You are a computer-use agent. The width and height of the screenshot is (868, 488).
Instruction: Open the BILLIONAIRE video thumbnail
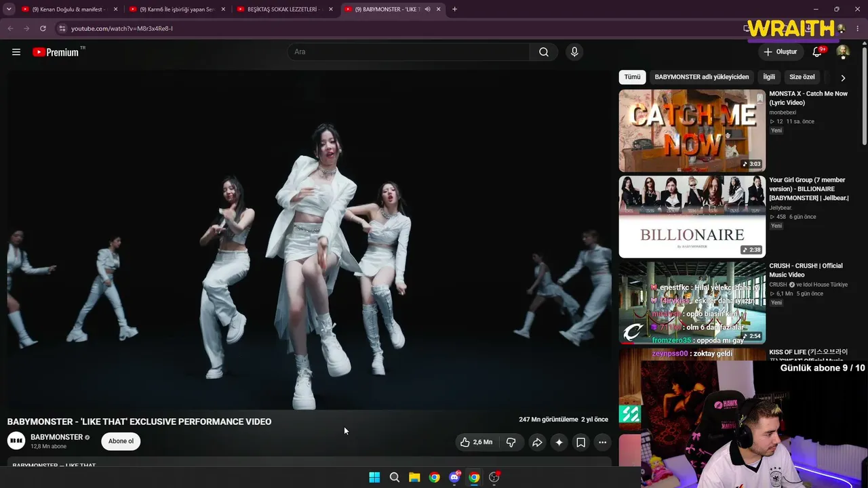point(692,217)
